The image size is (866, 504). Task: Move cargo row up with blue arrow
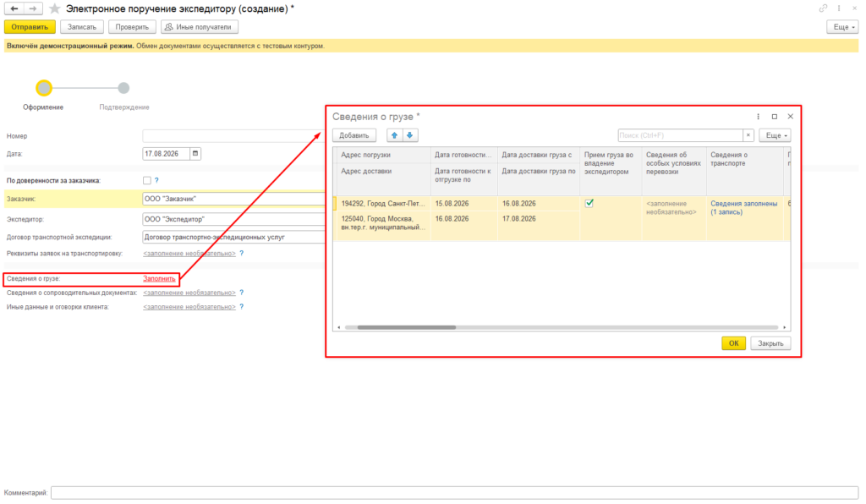tap(394, 135)
